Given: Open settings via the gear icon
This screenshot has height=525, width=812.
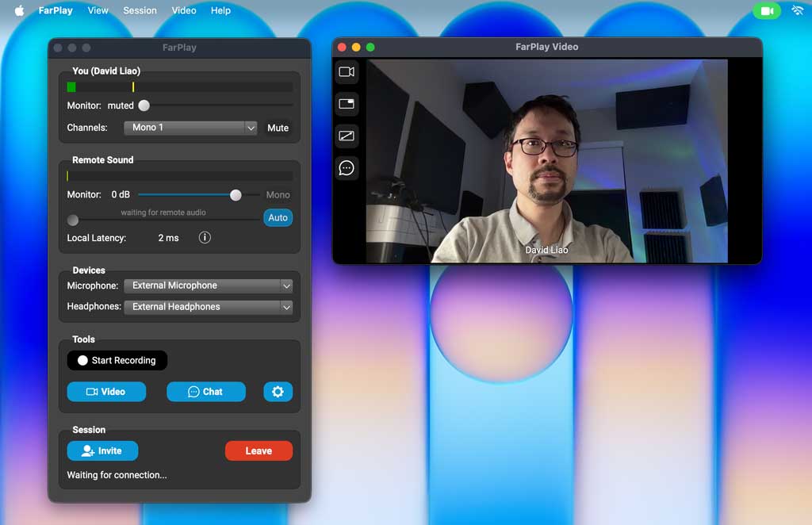Looking at the screenshot, I should tap(278, 392).
